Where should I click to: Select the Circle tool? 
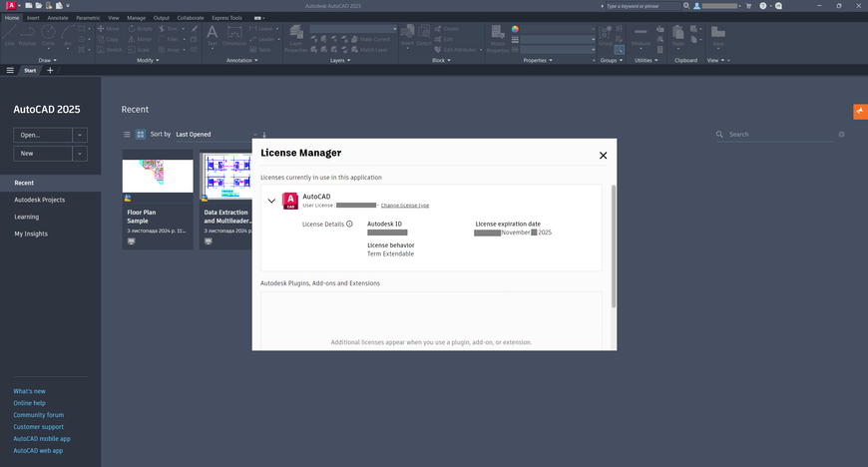48,35
